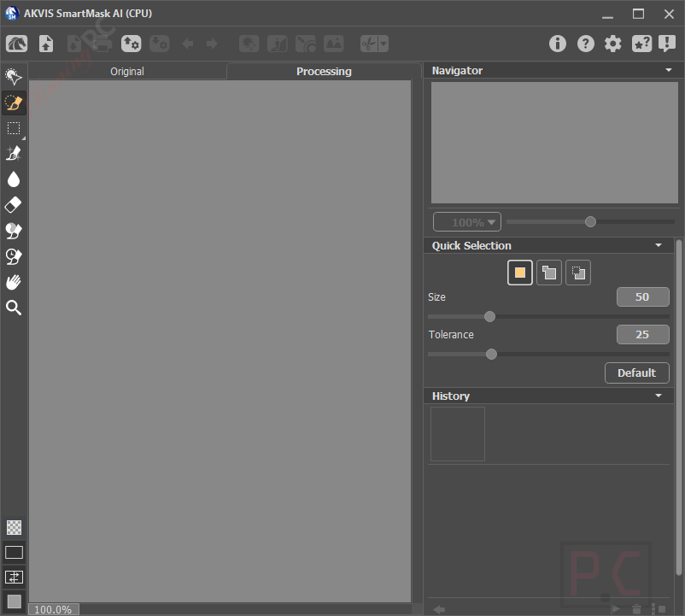
Task: Open the Help question mark icon
Action: pos(585,44)
